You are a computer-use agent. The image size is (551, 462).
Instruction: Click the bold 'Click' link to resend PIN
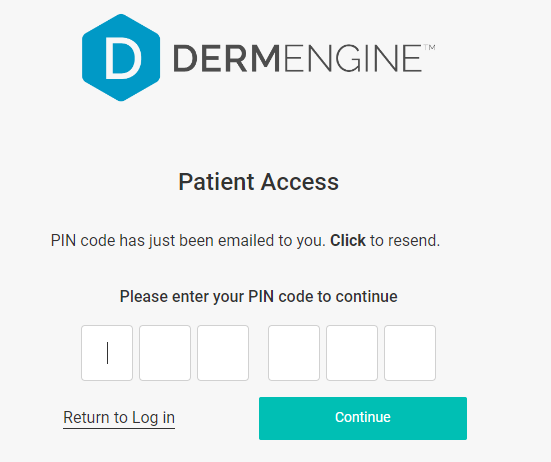click(348, 241)
